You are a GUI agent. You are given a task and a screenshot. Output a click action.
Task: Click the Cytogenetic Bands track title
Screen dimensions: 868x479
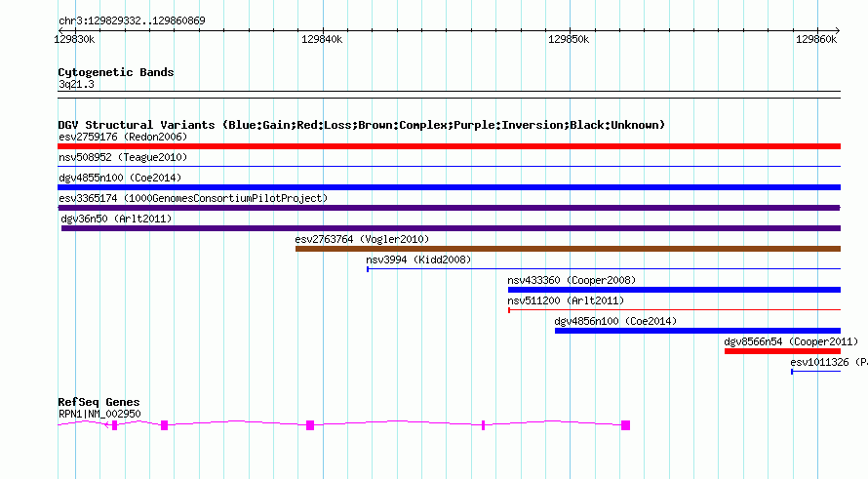tap(116, 72)
